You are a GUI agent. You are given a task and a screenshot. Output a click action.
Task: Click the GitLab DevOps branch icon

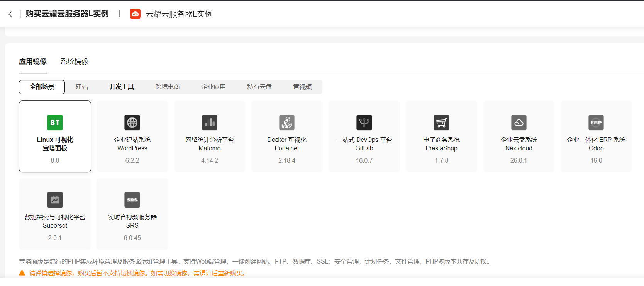(x=364, y=123)
